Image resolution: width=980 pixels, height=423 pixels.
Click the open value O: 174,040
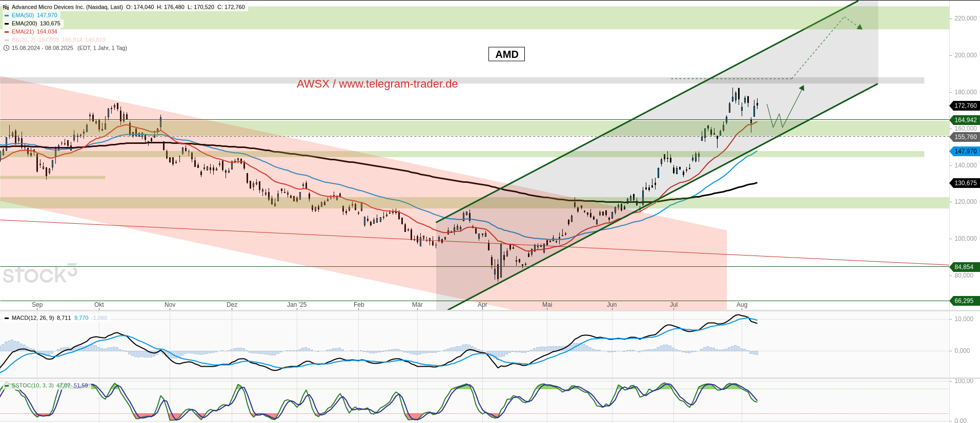click(140, 7)
